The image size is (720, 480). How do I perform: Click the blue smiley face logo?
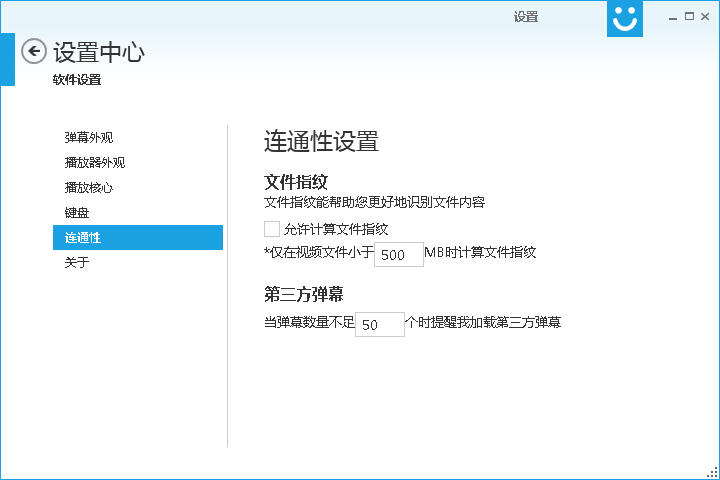coord(625,18)
